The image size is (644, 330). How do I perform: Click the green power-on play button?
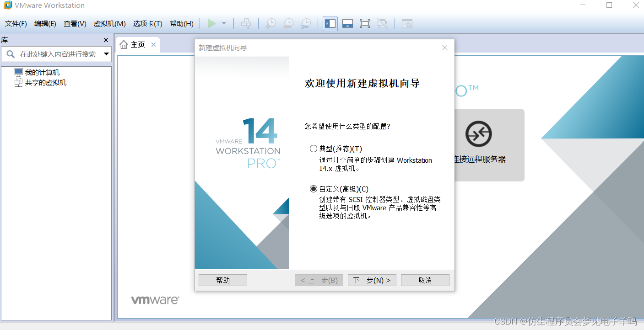tap(211, 23)
